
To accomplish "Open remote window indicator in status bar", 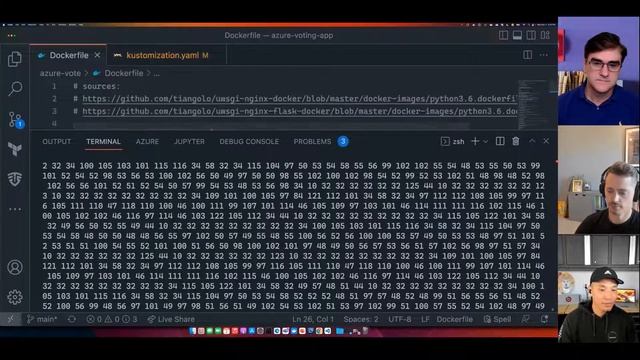I will [11, 319].
